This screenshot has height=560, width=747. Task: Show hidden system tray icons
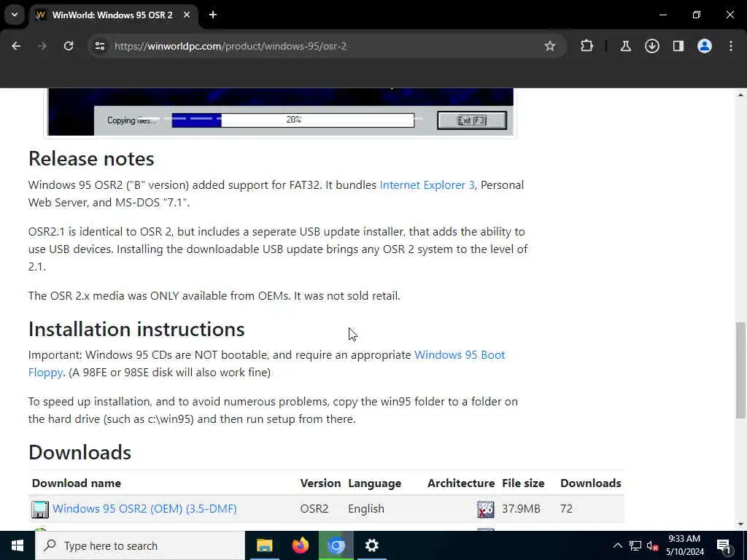(x=617, y=545)
